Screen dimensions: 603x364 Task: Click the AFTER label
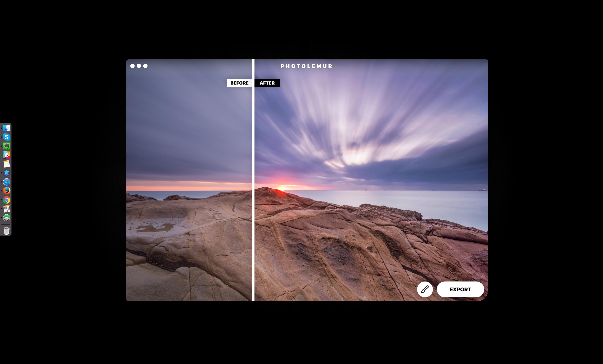pos(267,83)
